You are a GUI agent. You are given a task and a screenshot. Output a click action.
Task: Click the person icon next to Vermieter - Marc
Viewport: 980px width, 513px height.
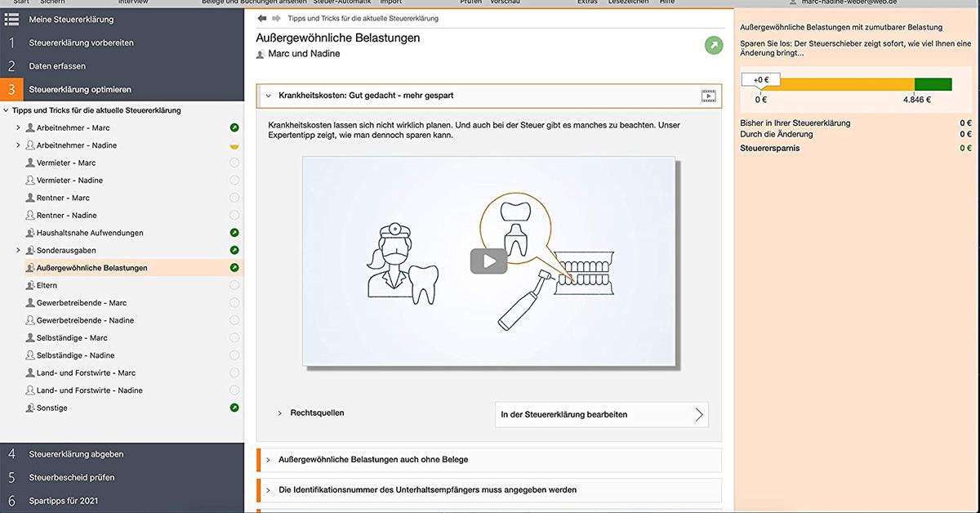point(30,163)
